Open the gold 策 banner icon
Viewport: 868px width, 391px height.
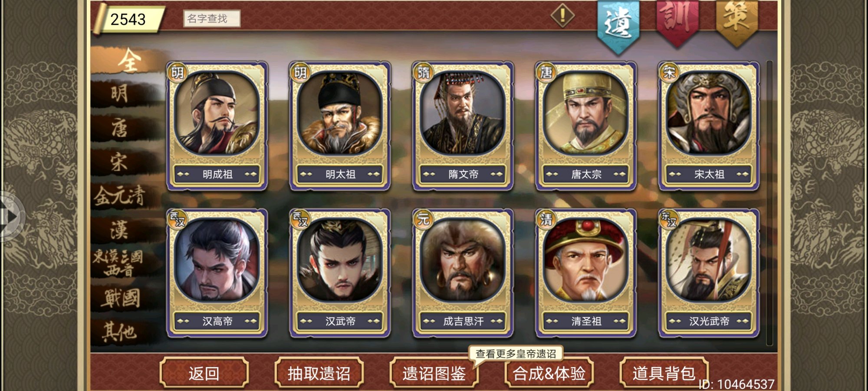click(736, 22)
